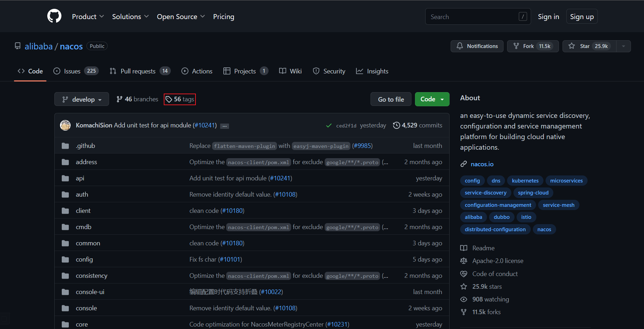Open the client folder
This screenshot has width=644, height=329.
83,211
